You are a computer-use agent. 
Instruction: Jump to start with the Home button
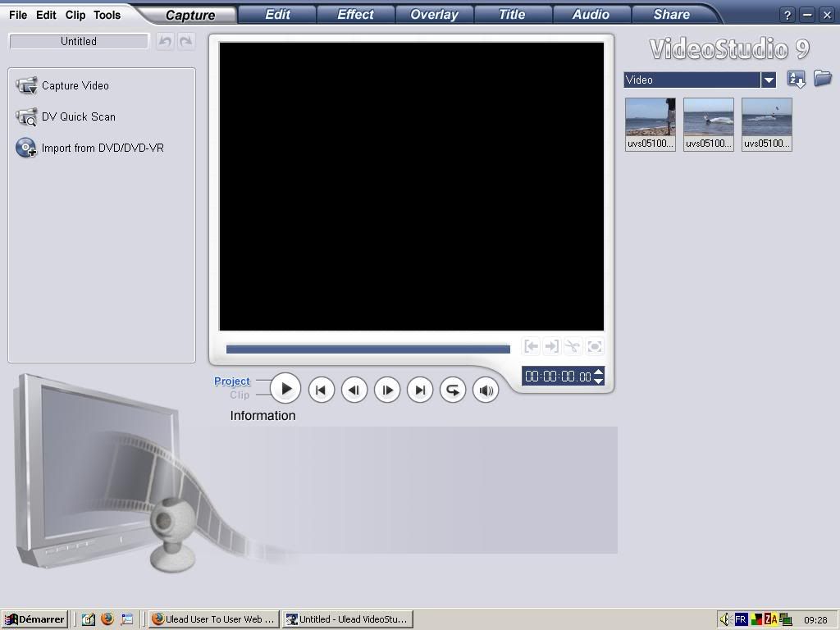321,390
